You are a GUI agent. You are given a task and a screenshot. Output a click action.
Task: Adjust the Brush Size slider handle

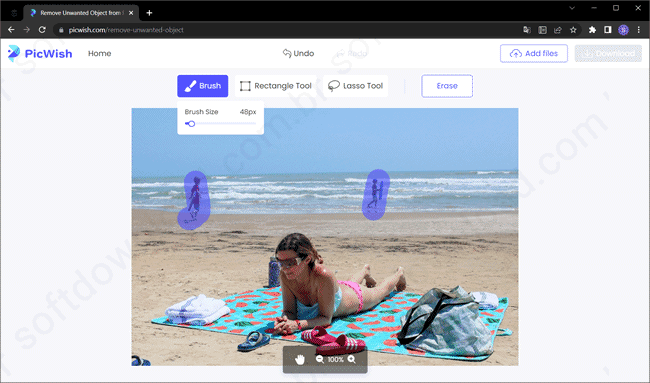(x=191, y=124)
